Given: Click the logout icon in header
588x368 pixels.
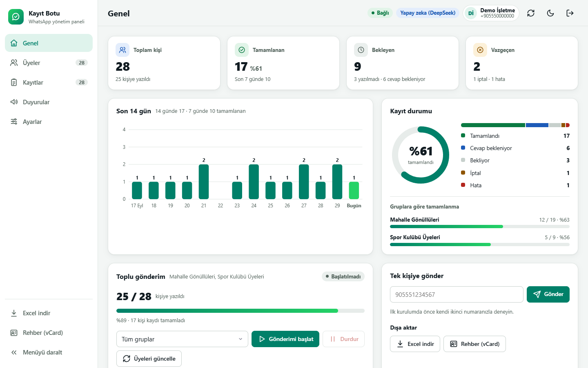Looking at the screenshot, I should 570,13.
